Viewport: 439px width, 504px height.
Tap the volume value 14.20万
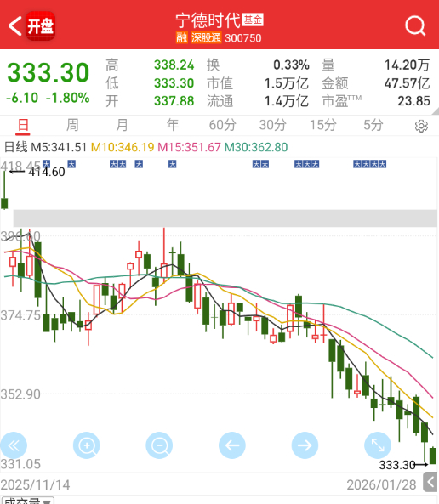pyautogui.click(x=408, y=65)
